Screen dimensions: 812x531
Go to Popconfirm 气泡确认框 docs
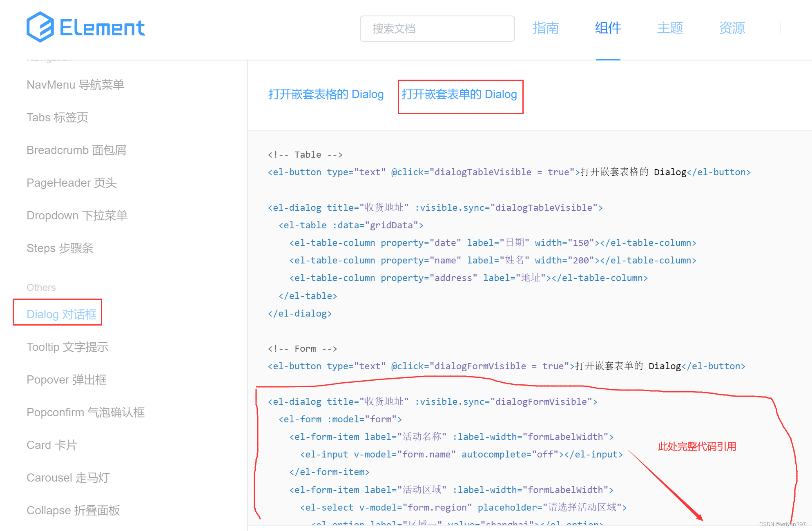86,412
